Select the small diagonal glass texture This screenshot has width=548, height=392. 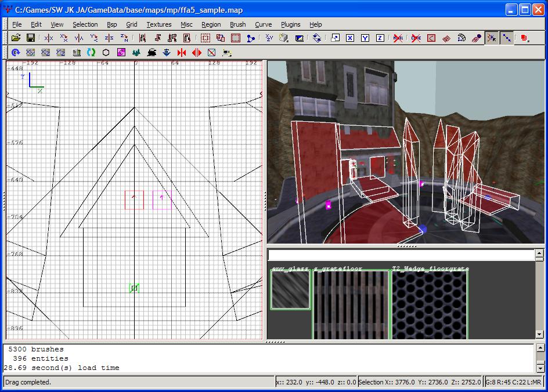[290, 290]
